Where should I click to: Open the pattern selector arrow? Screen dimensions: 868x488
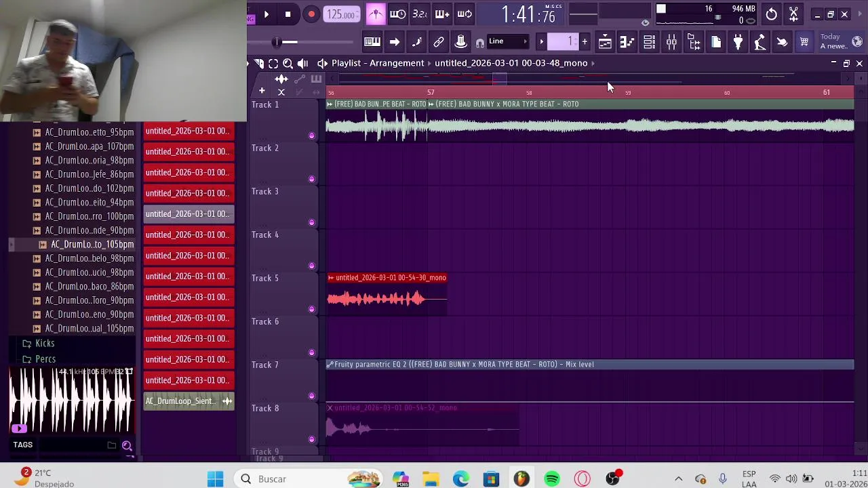pyautogui.click(x=541, y=42)
